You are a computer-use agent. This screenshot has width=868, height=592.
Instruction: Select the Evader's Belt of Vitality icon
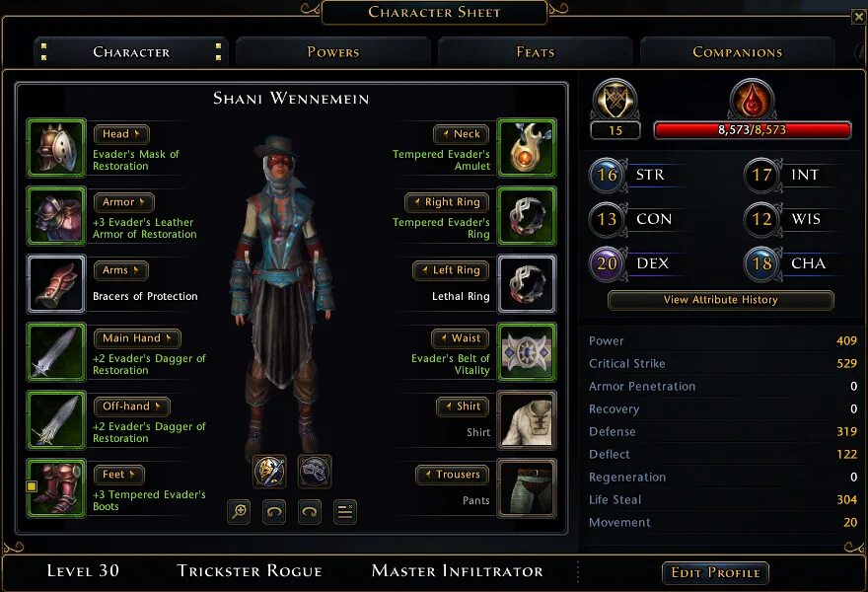coord(527,352)
